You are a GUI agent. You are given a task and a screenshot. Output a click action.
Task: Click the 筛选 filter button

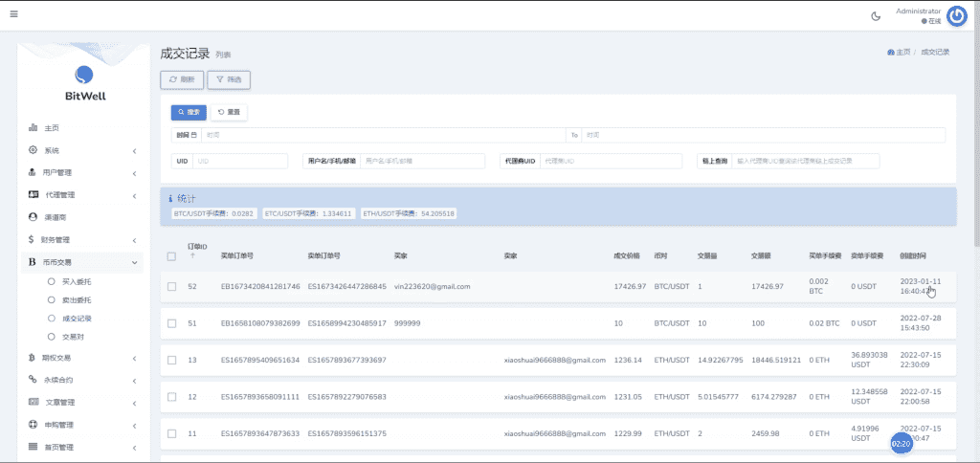pyautogui.click(x=229, y=80)
